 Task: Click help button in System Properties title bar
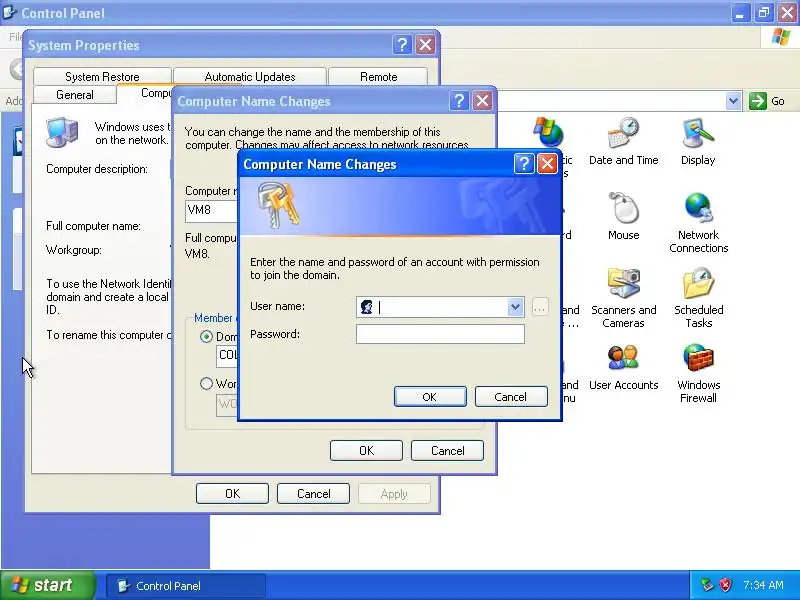[x=402, y=45]
